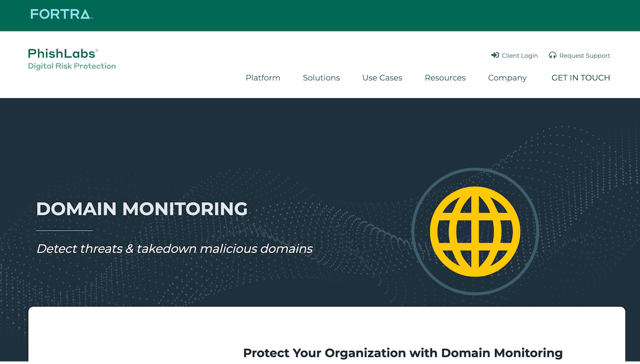
Task: Click the Fortra logo in the top bar
Action: click(x=62, y=14)
